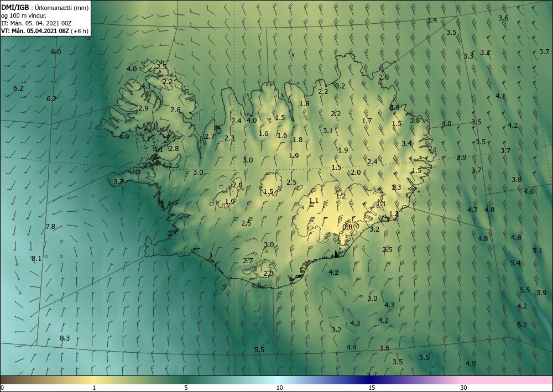The width and height of the screenshot is (553, 392).
Task: Click the 6.0 value on the map
Action: [x=56, y=52]
